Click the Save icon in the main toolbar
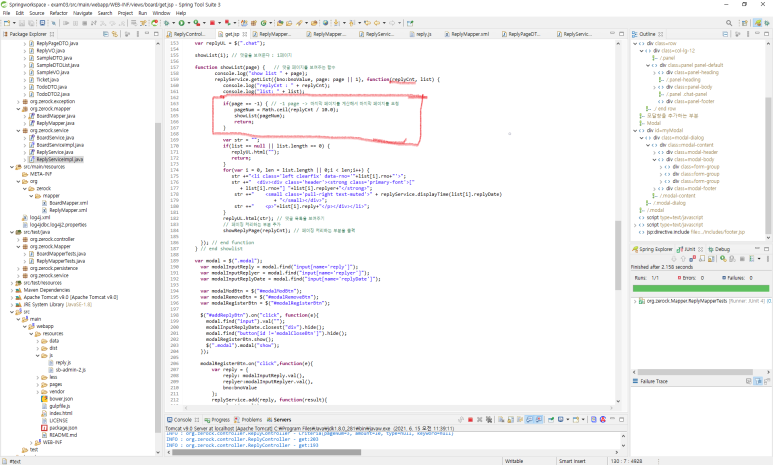 click(22, 23)
